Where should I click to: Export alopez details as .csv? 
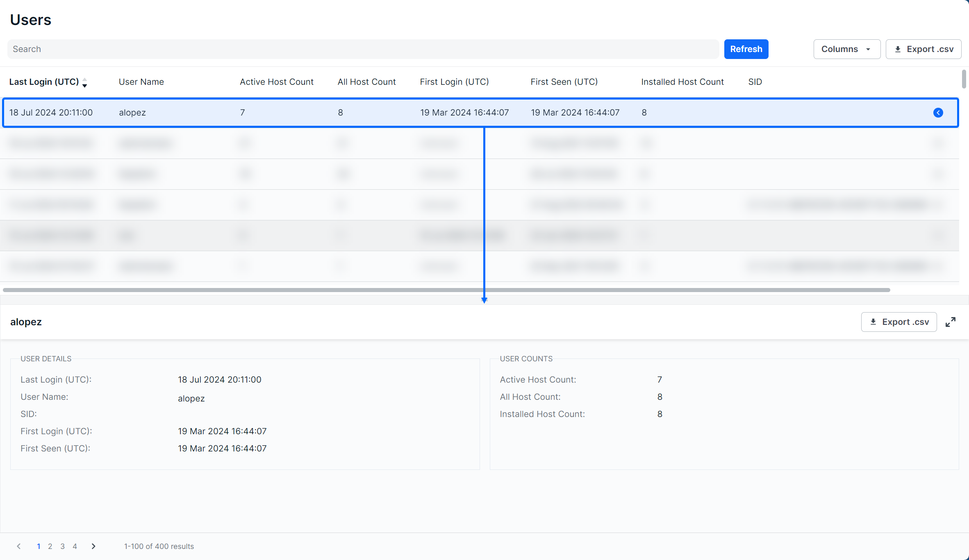898,322
